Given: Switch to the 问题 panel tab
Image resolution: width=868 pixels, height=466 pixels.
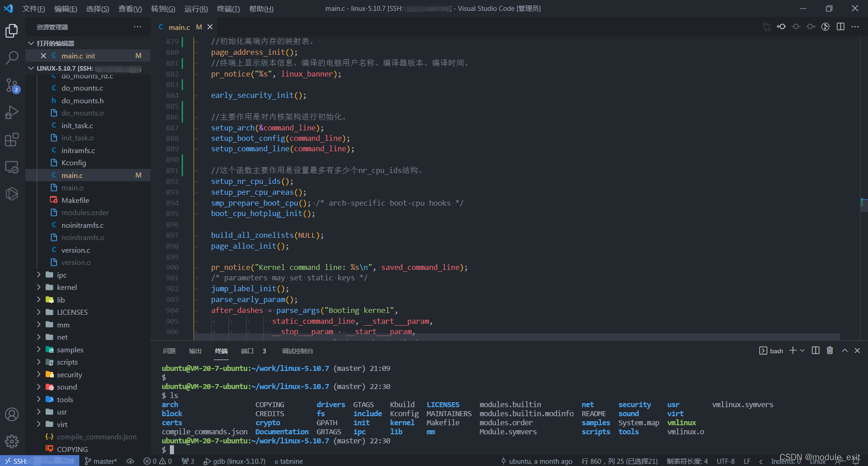Looking at the screenshot, I should tap(169, 351).
